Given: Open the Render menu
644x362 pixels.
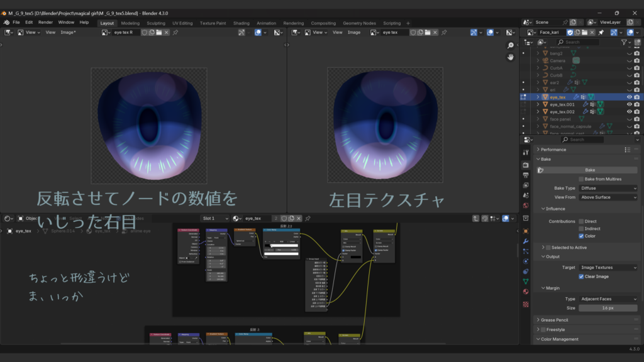Looking at the screenshot, I should pyautogui.click(x=45, y=22).
